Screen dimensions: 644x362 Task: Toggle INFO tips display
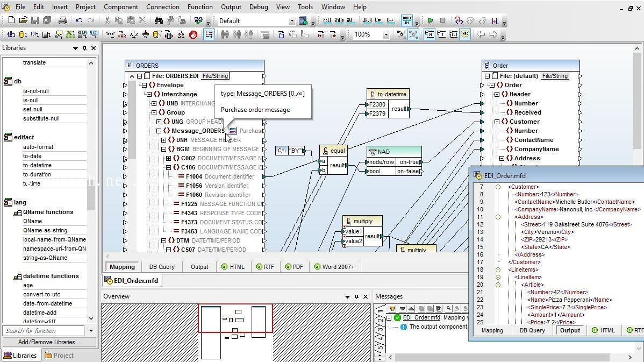pos(465,34)
